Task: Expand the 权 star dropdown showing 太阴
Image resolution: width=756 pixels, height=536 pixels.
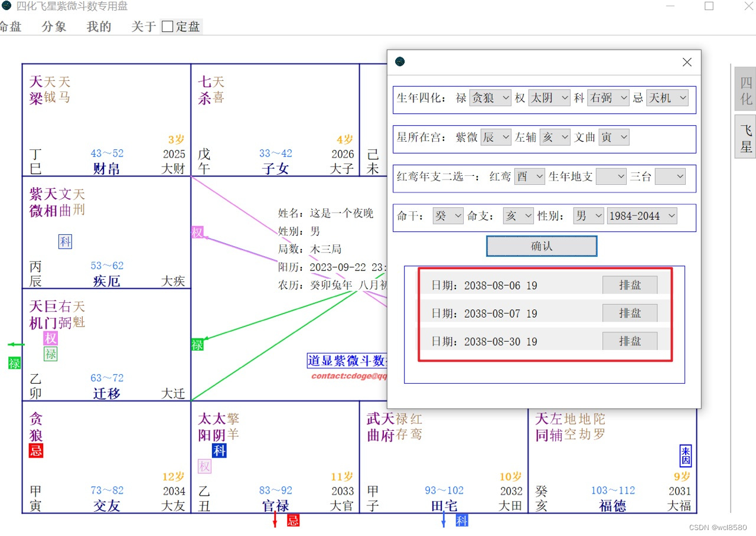Action: (549, 98)
